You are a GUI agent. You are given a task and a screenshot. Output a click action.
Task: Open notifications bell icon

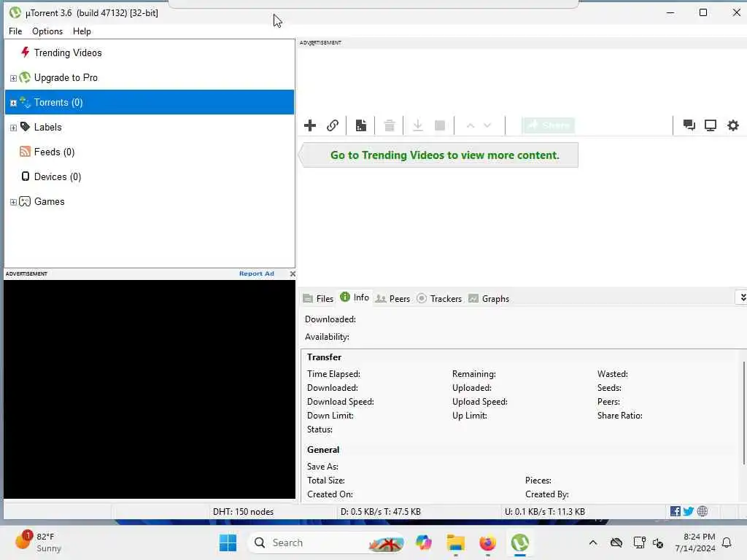coord(727,542)
